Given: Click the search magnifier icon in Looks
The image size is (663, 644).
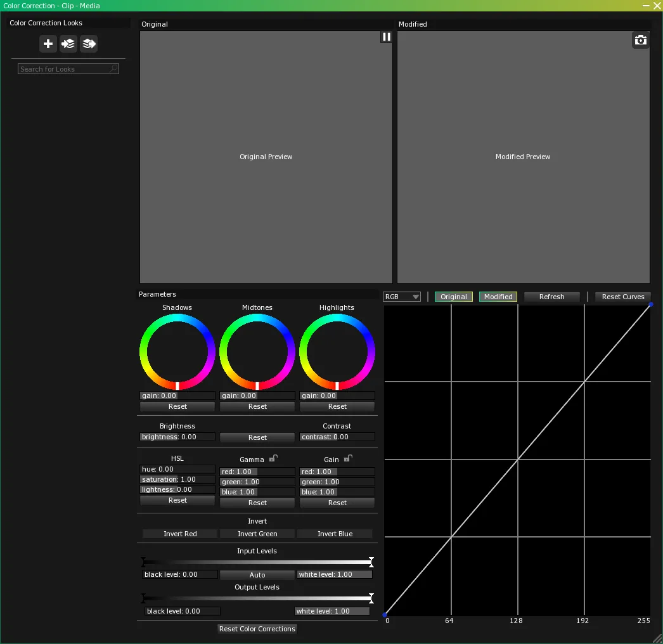Looking at the screenshot, I should click(x=113, y=68).
